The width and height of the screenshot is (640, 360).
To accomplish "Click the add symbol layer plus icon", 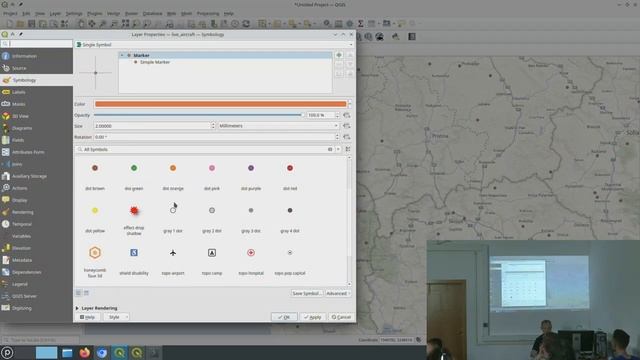I will tap(339, 55).
